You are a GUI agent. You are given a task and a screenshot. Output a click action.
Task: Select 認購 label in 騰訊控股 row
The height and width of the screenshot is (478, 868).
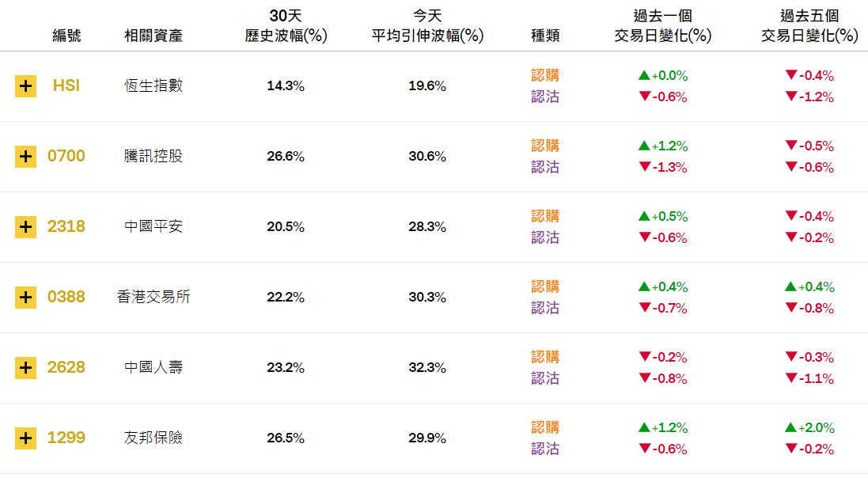pyautogui.click(x=545, y=146)
